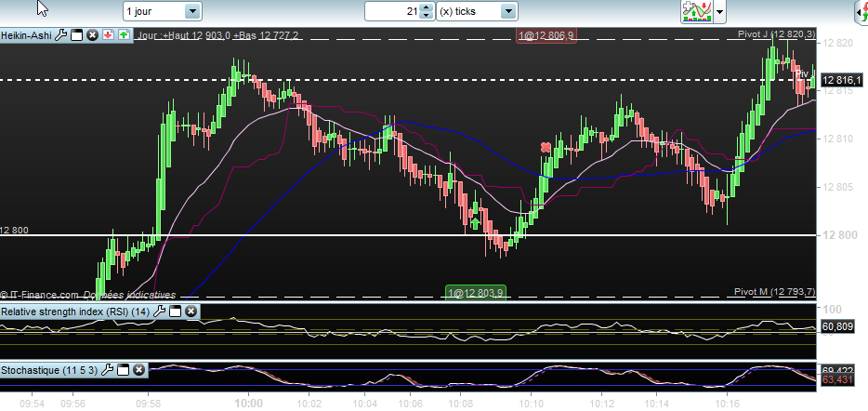Viewport: 868px width, 411px height.
Task: Click the 10:16 time axis label
Action: point(729,402)
